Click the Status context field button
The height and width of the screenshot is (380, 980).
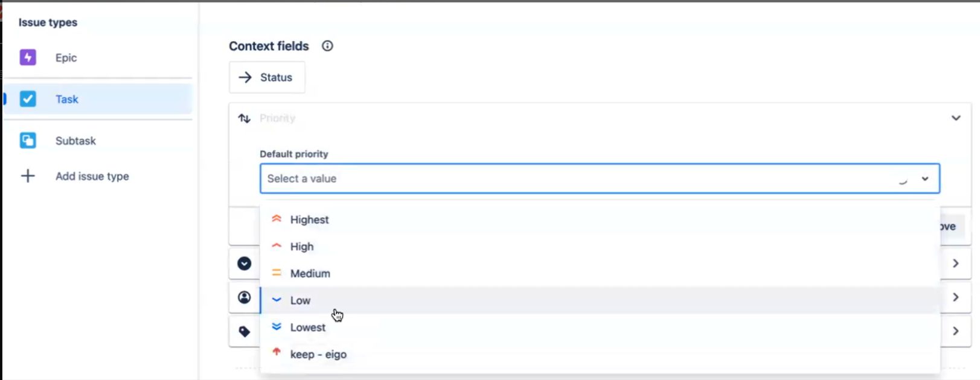pos(267,77)
